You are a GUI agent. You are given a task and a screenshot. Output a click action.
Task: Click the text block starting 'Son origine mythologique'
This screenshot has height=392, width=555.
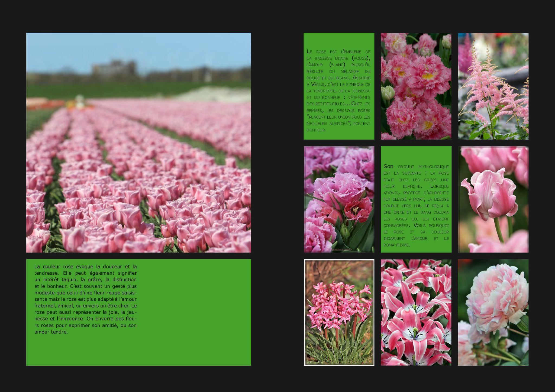pyautogui.click(x=416, y=205)
